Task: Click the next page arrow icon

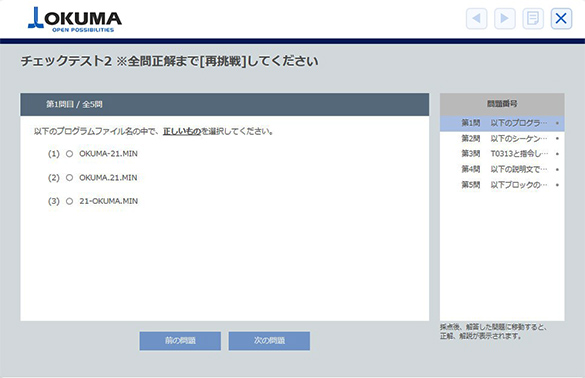Action: (x=505, y=18)
